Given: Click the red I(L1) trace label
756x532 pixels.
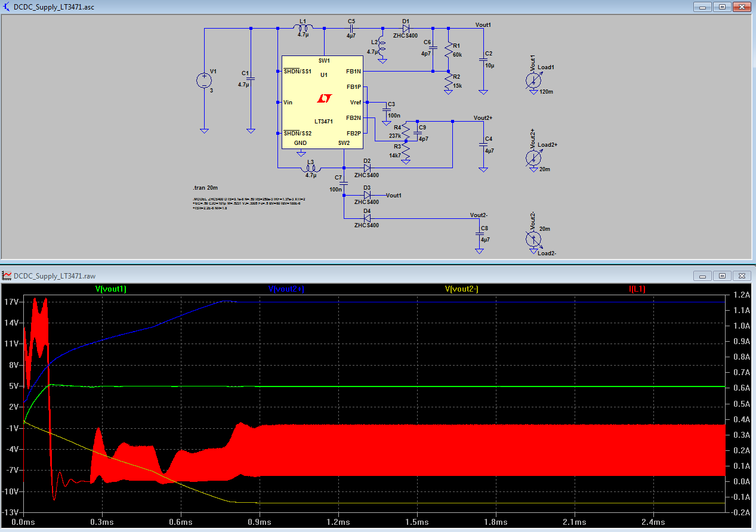Looking at the screenshot, I should click(637, 289).
